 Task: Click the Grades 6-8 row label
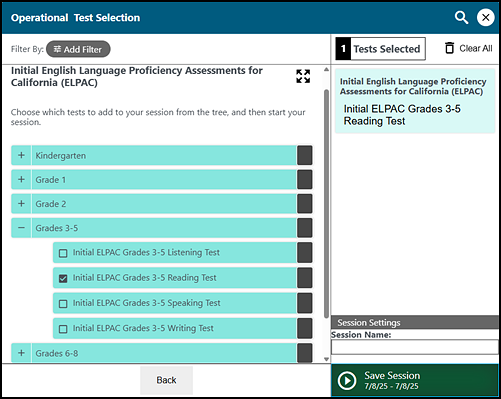pyautogui.click(x=57, y=353)
